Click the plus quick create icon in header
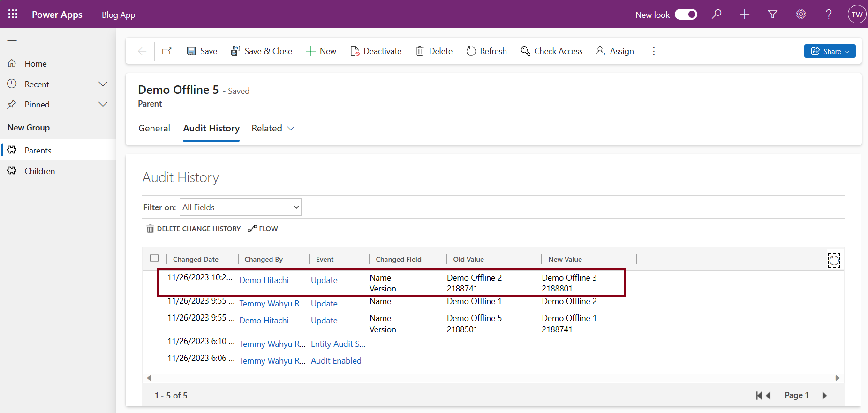Image resolution: width=868 pixels, height=413 pixels. point(745,14)
